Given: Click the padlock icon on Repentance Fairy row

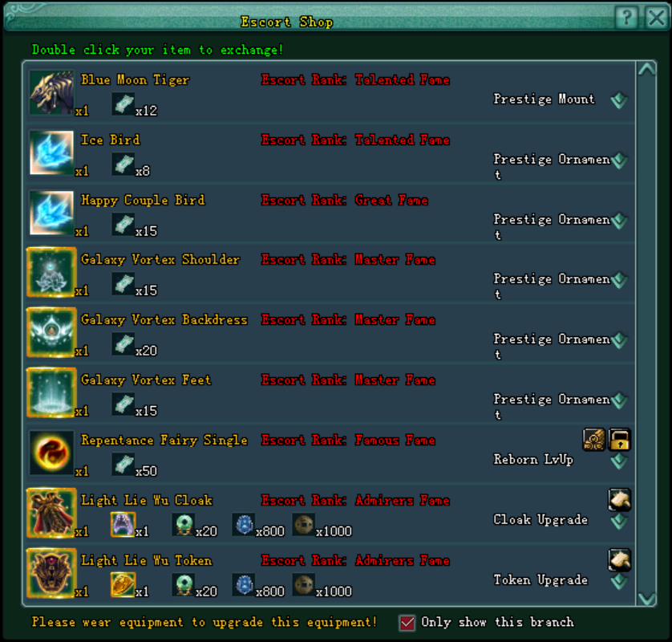Looking at the screenshot, I should (620, 440).
